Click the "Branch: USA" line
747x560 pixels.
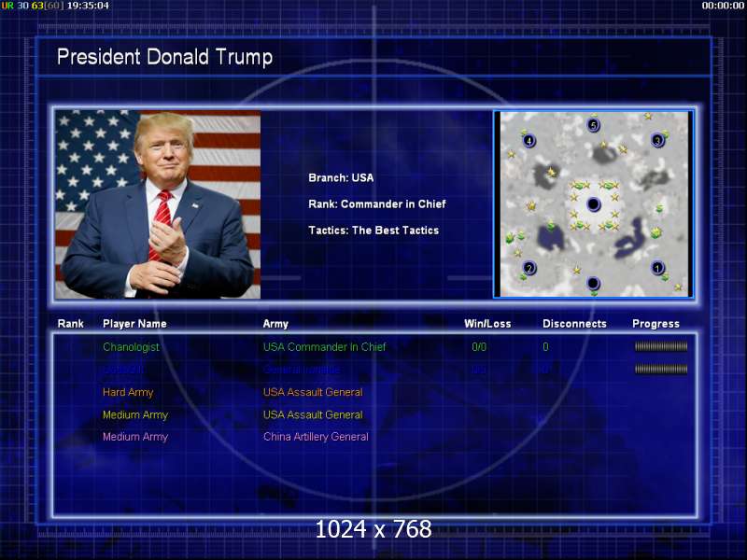(341, 177)
